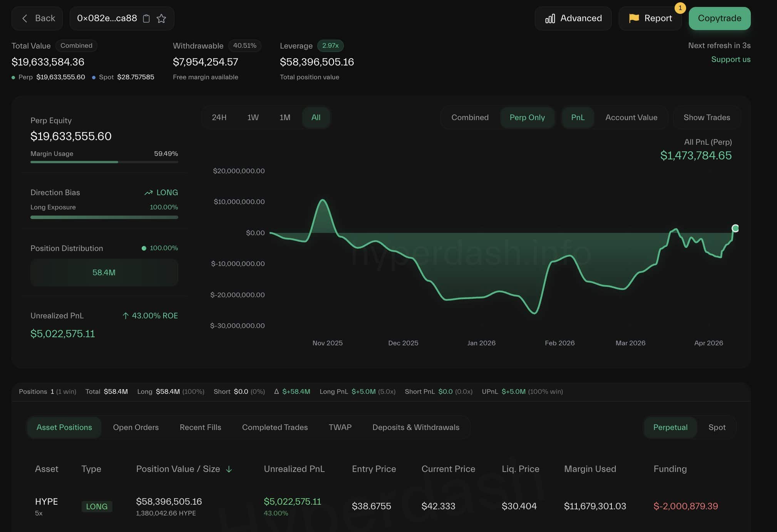777x532 pixels.
Task: Select the 24H time range
Action: (219, 117)
